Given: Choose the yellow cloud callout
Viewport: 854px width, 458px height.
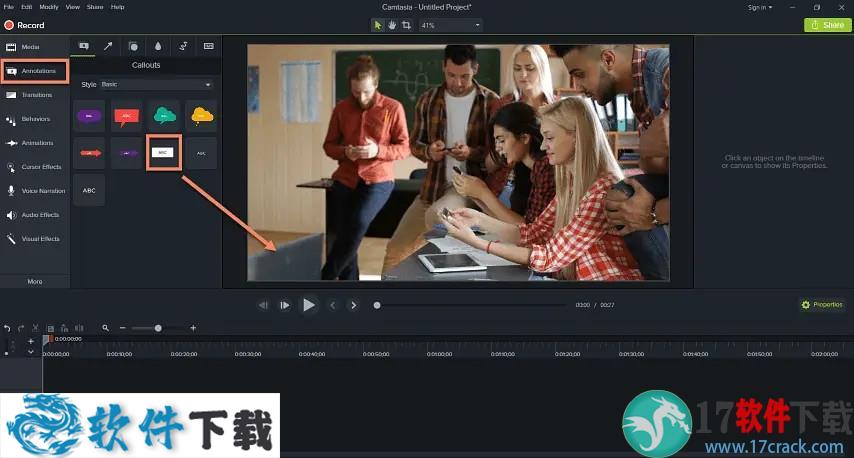Looking at the screenshot, I should click(202, 115).
